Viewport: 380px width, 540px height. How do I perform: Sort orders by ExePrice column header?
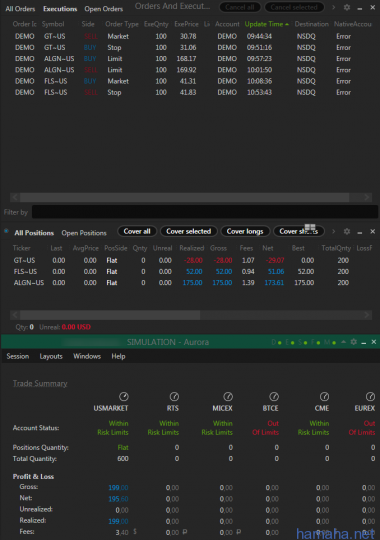[186, 24]
